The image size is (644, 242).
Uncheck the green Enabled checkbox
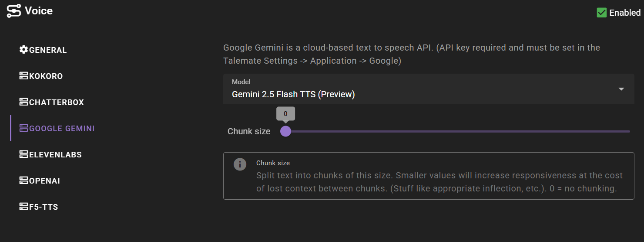602,13
